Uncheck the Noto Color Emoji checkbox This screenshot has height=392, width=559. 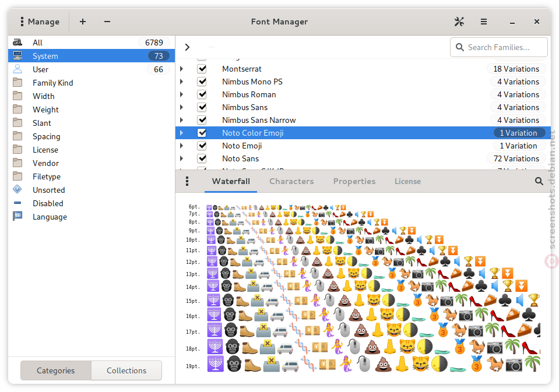click(202, 133)
